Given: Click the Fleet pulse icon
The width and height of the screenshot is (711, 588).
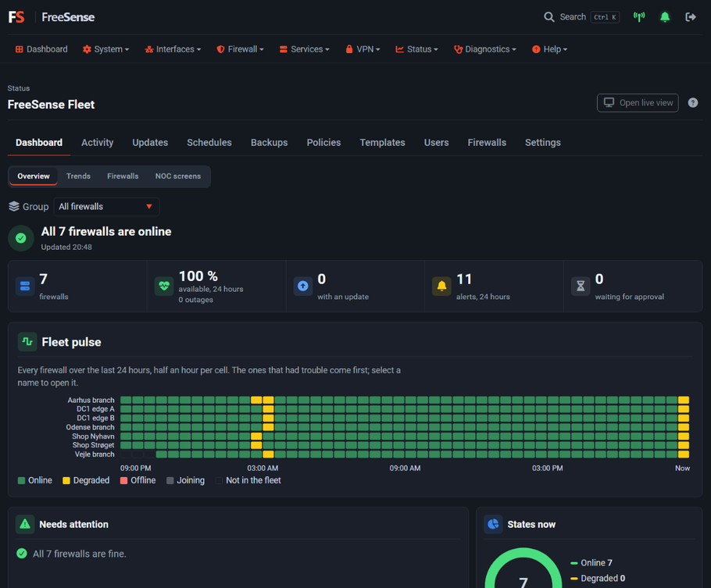Looking at the screenshot, I should 27,342.
